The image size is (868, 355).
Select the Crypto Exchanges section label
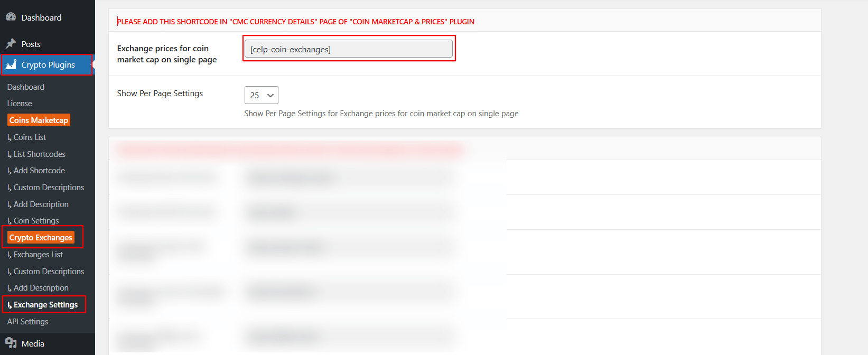coord(41,238)
